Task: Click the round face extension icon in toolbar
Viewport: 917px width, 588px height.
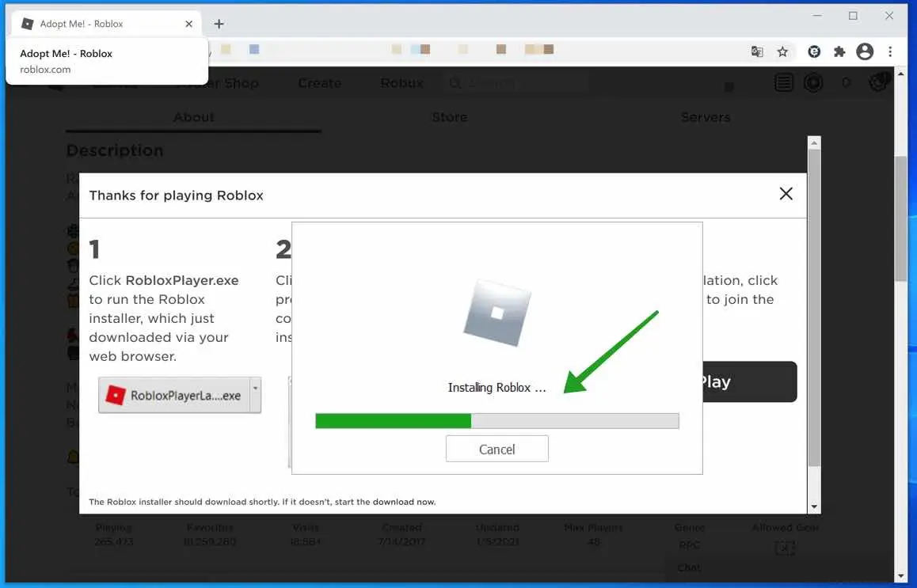Action: (813, 52)
